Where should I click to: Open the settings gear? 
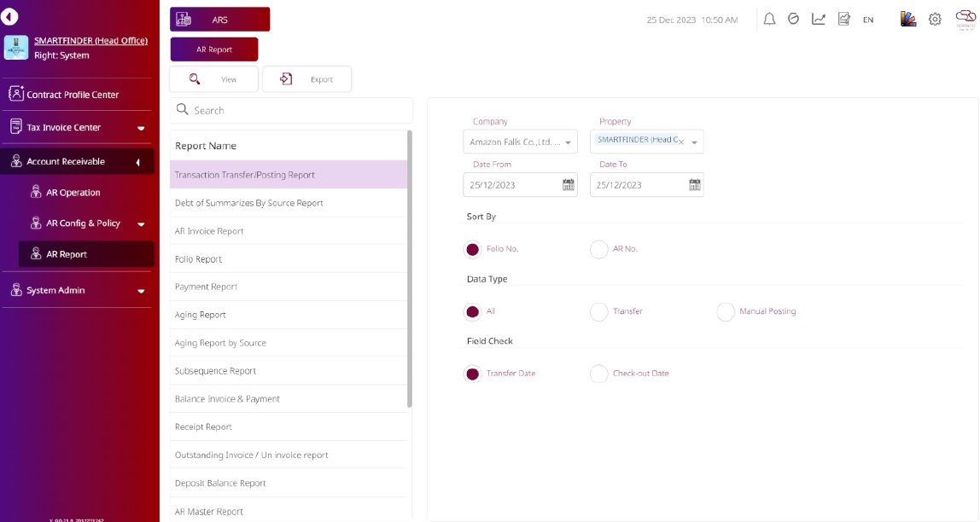[935, 20]
